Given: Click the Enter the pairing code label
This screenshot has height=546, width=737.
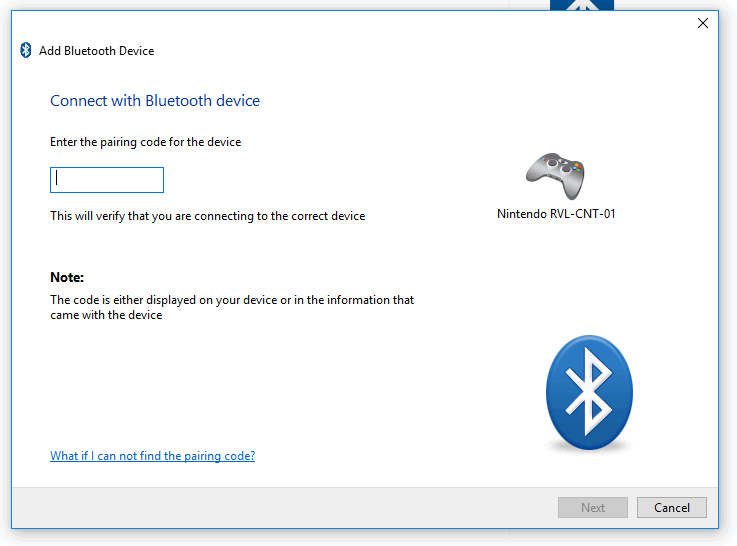Looking at the screenshot, I should tap(146, 142).
